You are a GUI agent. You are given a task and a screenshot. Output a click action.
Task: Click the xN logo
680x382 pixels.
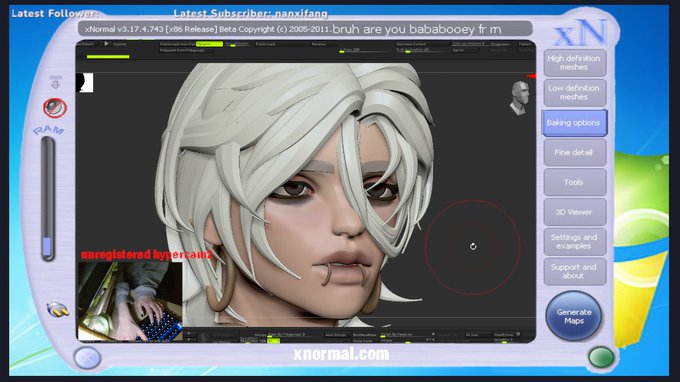tap(581, 33)
